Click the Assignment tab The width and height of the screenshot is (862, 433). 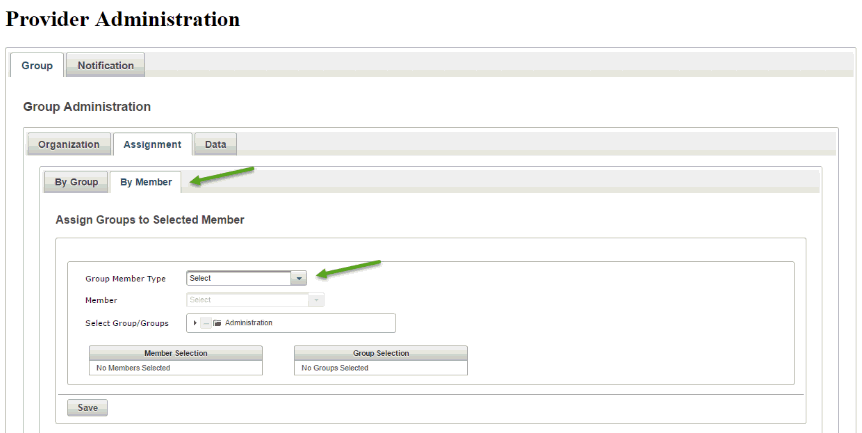pos(152,144)
